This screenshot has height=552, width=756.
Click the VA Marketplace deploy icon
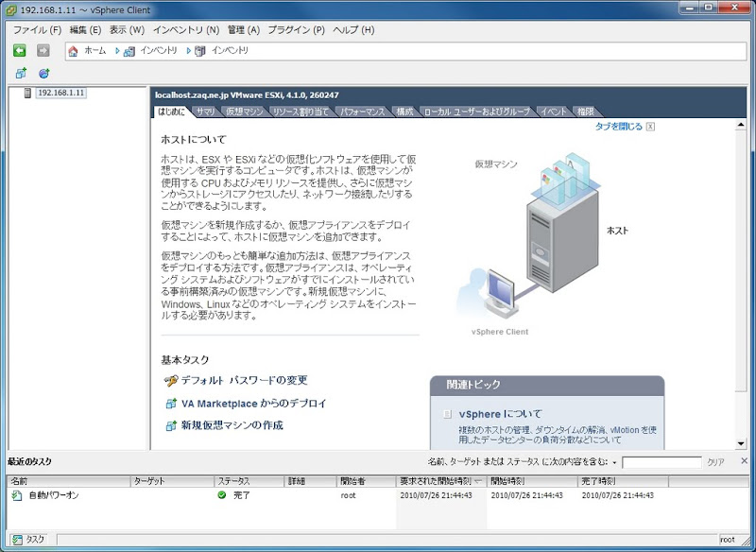[171, 404]
